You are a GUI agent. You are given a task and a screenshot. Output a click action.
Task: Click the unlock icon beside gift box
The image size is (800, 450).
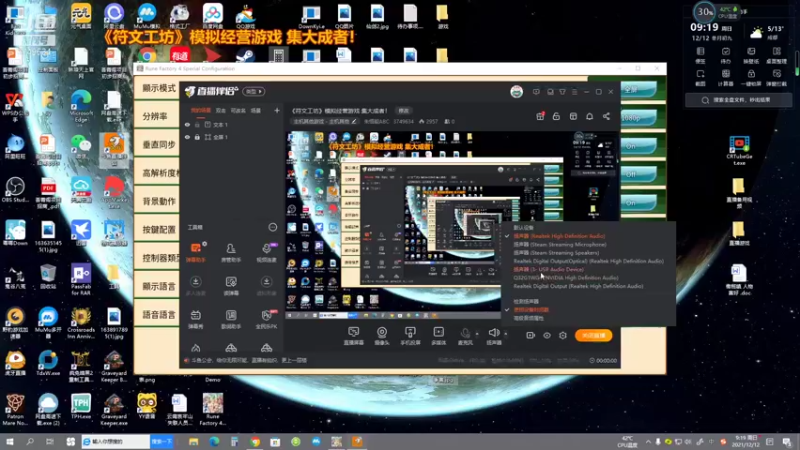pyautogui.click(x=556, y=116)
